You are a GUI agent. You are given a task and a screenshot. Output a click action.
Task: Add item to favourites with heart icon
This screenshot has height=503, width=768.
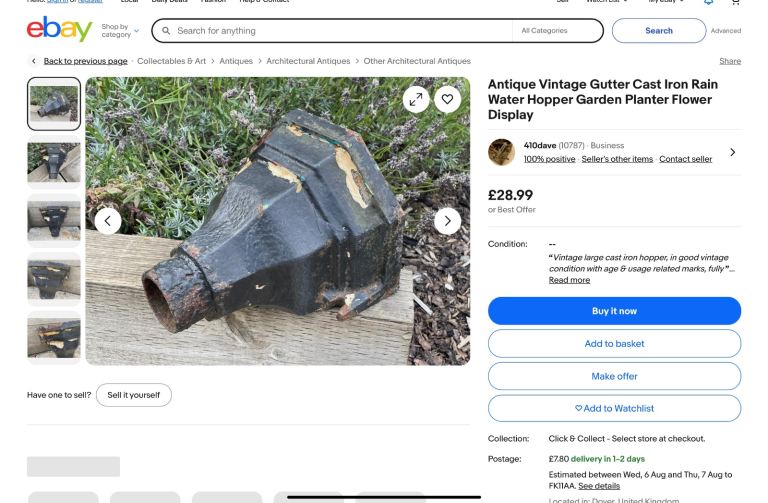[448, 98]
